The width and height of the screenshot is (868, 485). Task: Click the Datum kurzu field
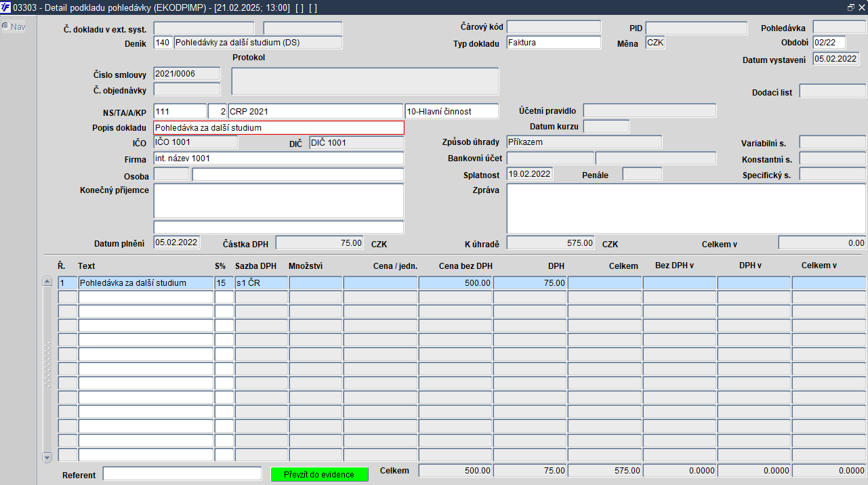(x=606, y=126)
